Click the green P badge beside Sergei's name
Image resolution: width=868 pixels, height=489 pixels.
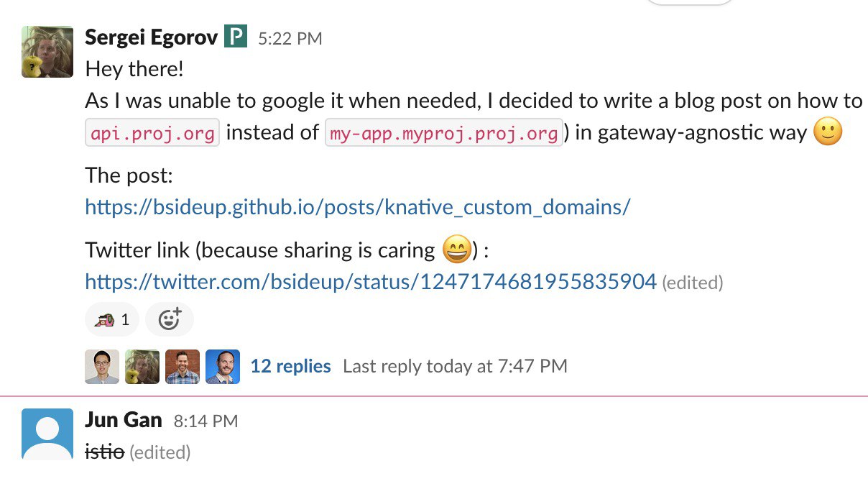(x=235, y=37)
